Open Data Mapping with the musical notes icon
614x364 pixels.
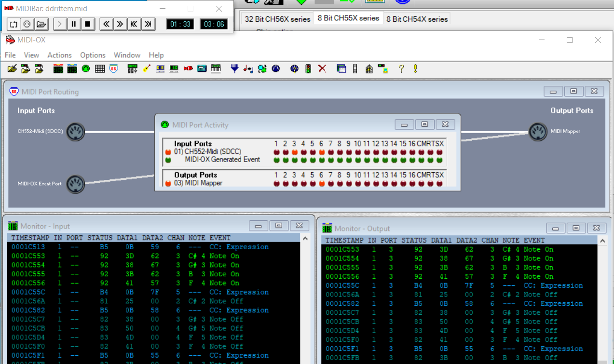pyautogui.click(x=248, y=69)
